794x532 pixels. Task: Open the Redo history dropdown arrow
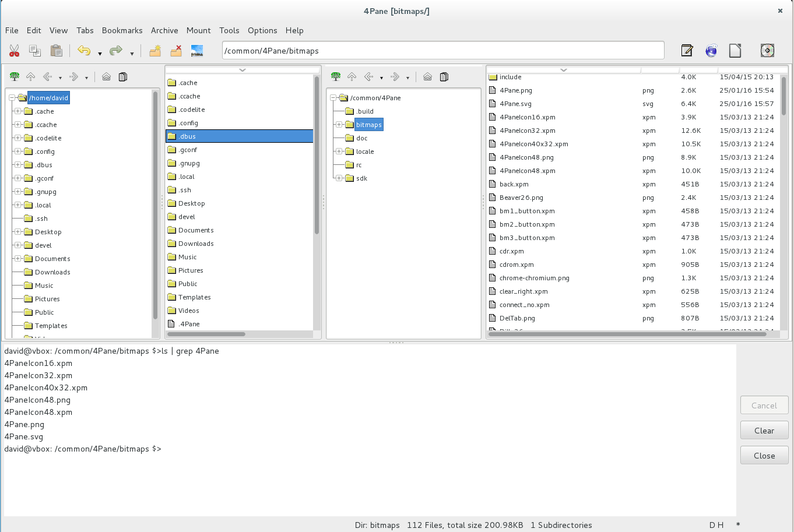point(132,54)
